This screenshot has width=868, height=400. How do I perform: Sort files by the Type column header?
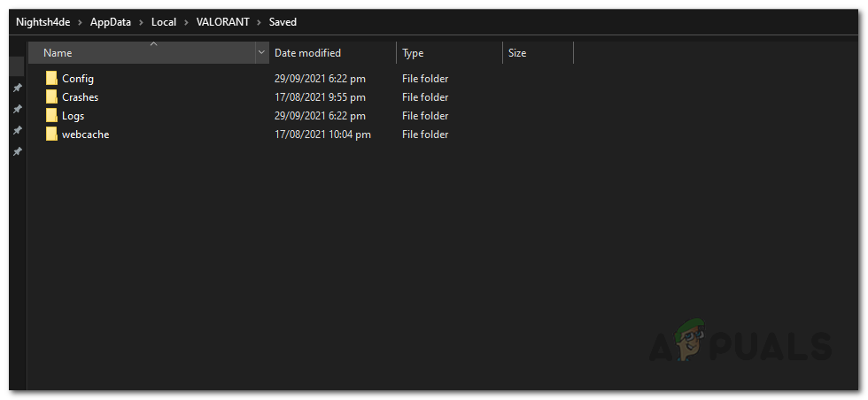tap(413, 53)
